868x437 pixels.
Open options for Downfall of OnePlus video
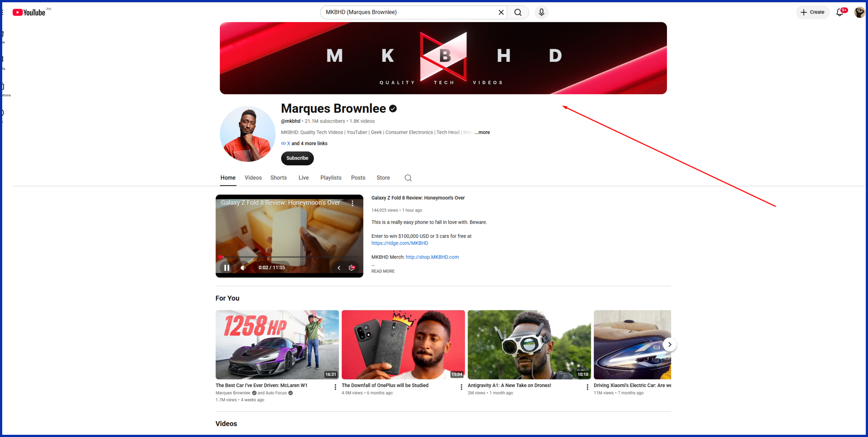461,387
